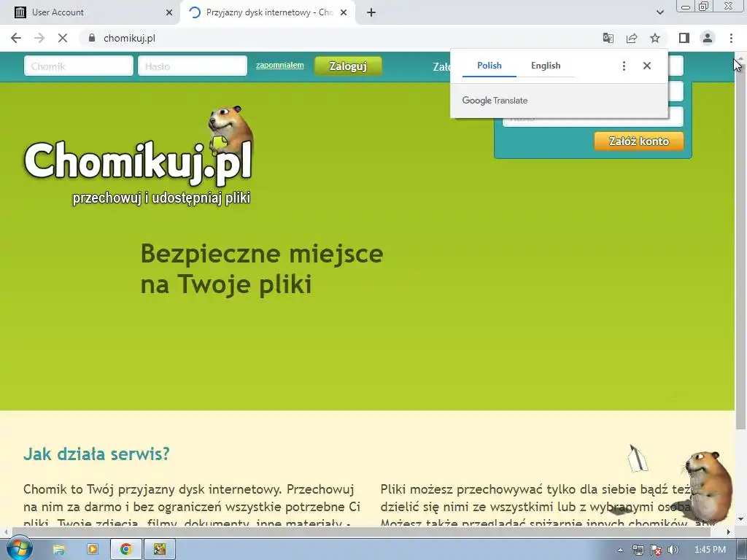
Task: Click the przechowuj i udostępniaj pliki tagline
Action: [161, 198]
